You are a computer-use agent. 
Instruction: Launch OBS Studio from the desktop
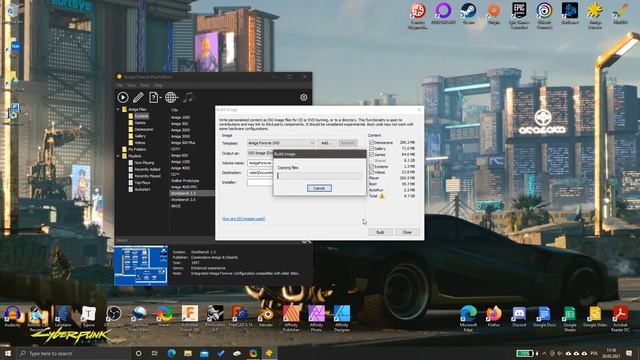coord(113,316)
